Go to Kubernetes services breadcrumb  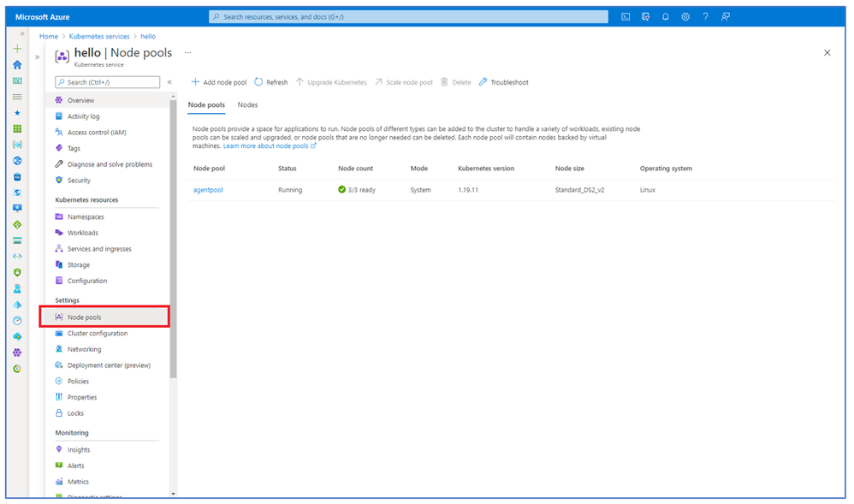(99, 36)
